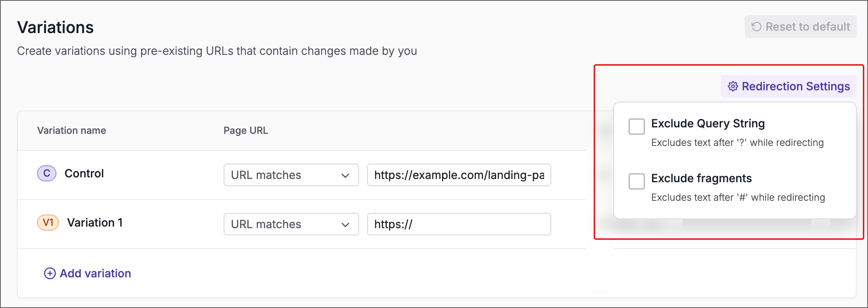Image resolution: width=868 pixels, height=308 pixels.
Task: Click the Variation 1 https:// URL field
Action: point(459,224)
